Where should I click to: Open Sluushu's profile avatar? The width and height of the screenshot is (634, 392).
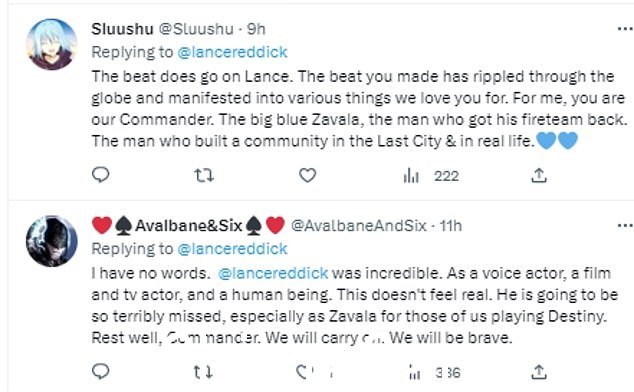coord(52,44)
